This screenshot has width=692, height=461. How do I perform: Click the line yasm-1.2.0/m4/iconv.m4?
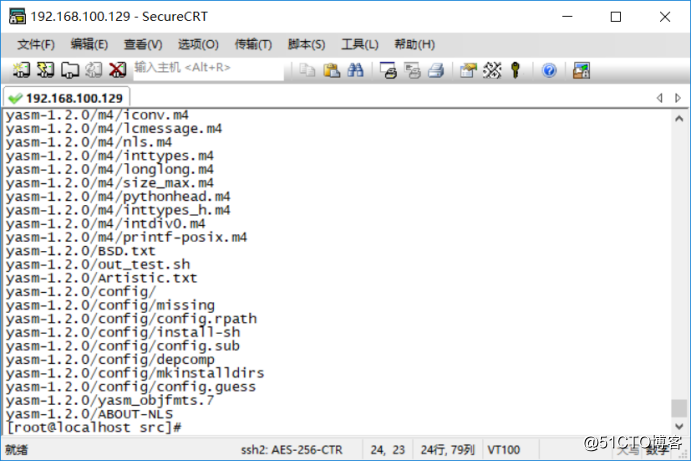(x=97, y=115)
